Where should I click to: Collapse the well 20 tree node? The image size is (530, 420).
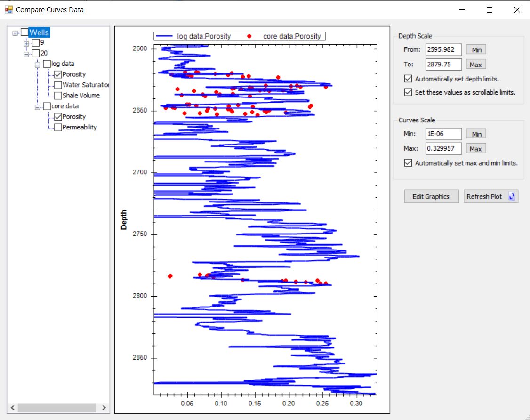point(26,54)
